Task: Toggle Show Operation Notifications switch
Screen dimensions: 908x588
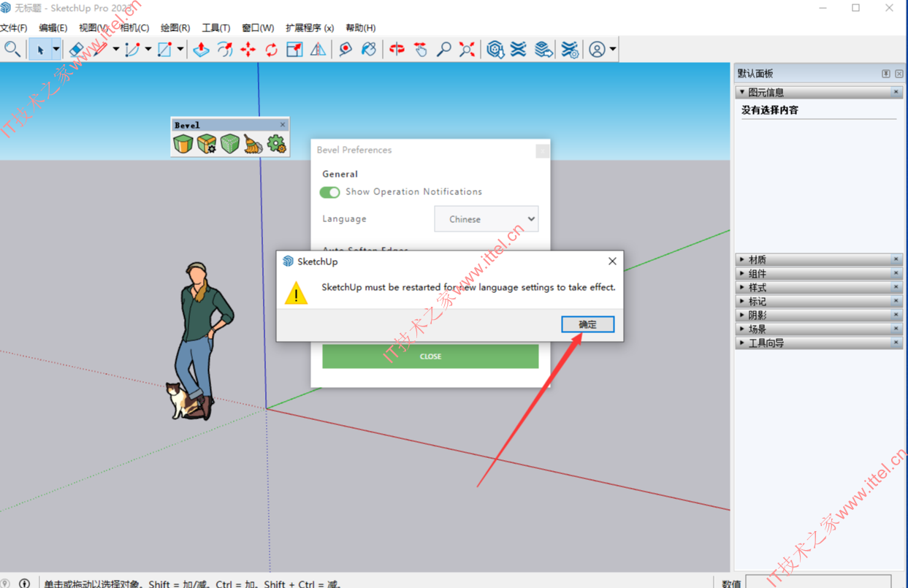Action: (x=329, y=192)
